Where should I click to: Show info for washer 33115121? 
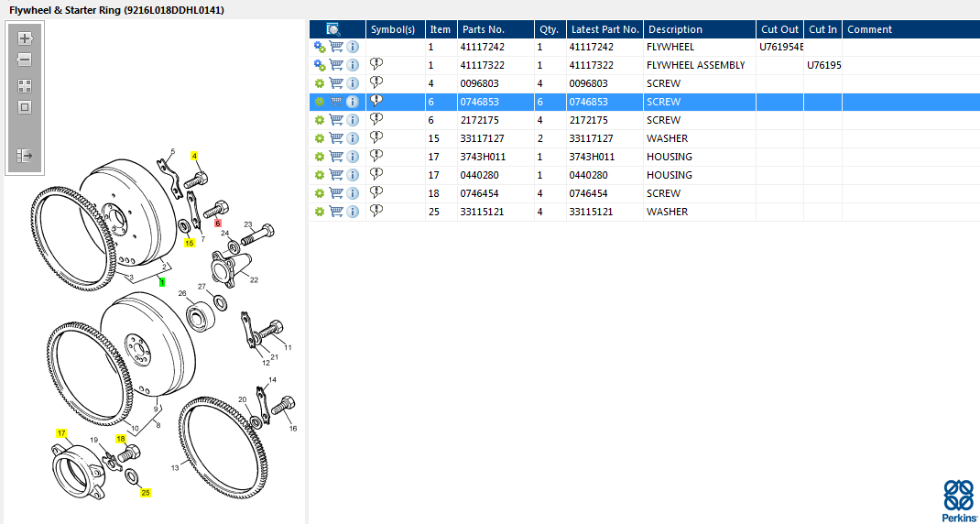[x=353, y=212]
